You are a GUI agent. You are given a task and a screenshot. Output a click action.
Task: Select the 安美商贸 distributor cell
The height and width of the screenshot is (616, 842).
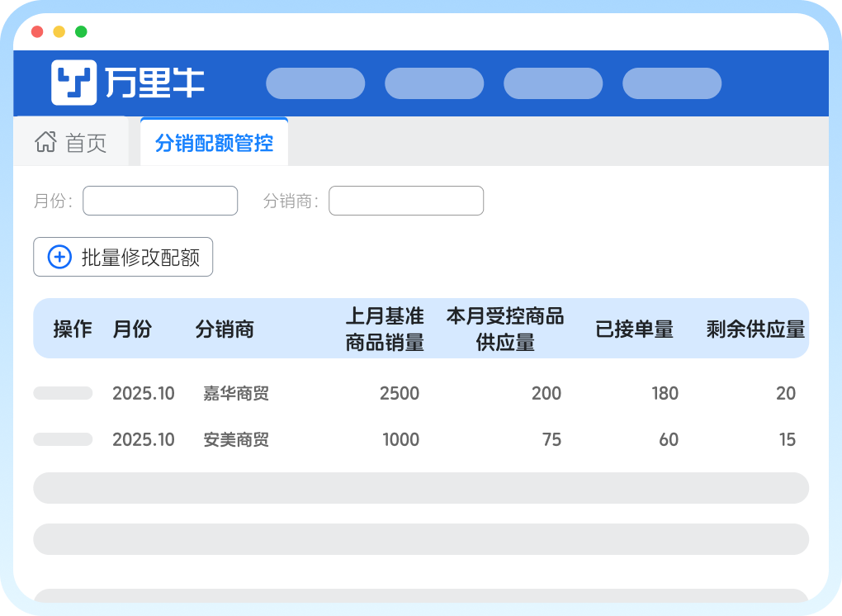point(236,440)
